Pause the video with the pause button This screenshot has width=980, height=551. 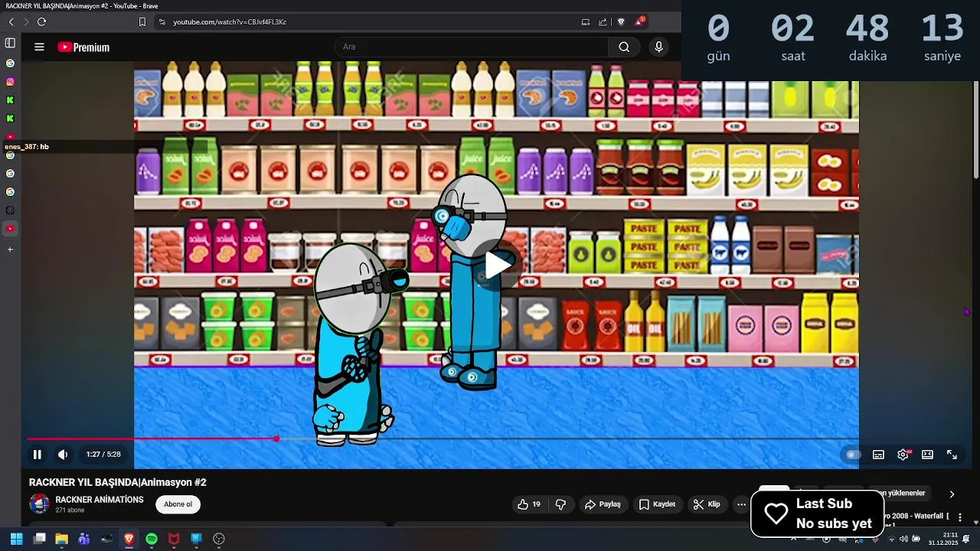point(37,455)
